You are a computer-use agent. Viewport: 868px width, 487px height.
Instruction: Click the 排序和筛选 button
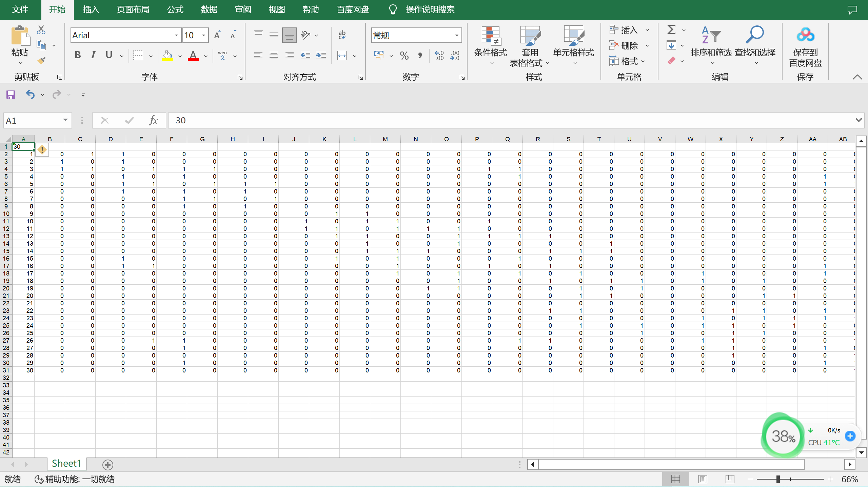[711, 44]
